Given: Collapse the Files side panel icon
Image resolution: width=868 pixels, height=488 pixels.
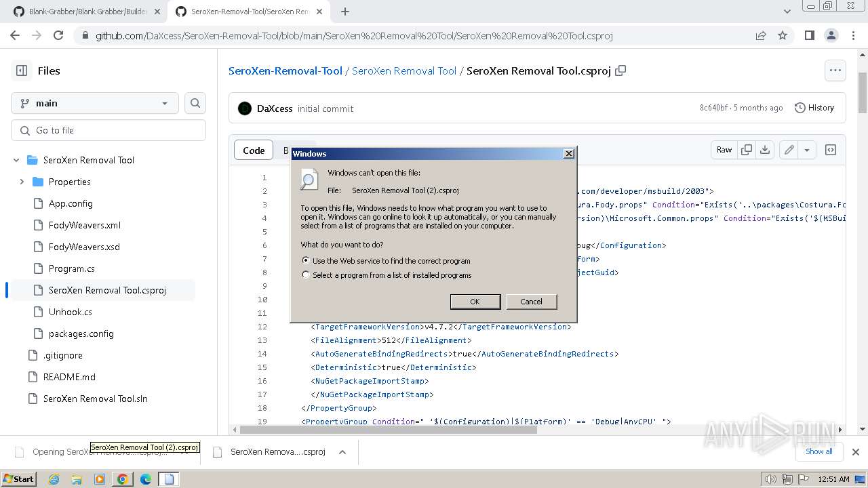Looking at the screenshot, I should [x=22, y=70].
